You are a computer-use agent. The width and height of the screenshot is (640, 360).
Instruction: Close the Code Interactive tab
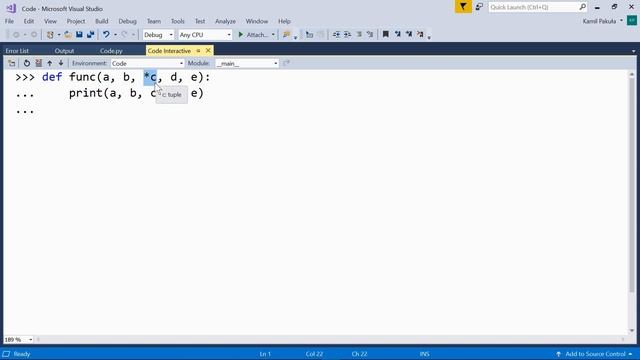click(x=208, y=51)
